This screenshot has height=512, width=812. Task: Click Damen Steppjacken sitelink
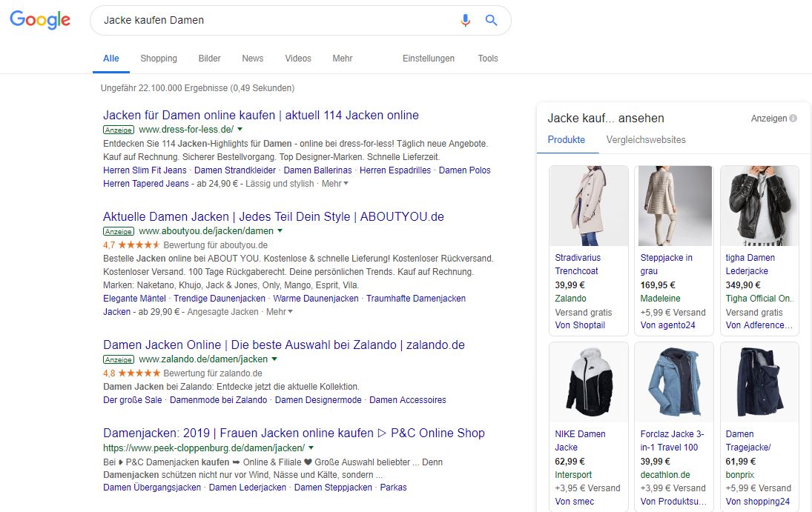333,488
